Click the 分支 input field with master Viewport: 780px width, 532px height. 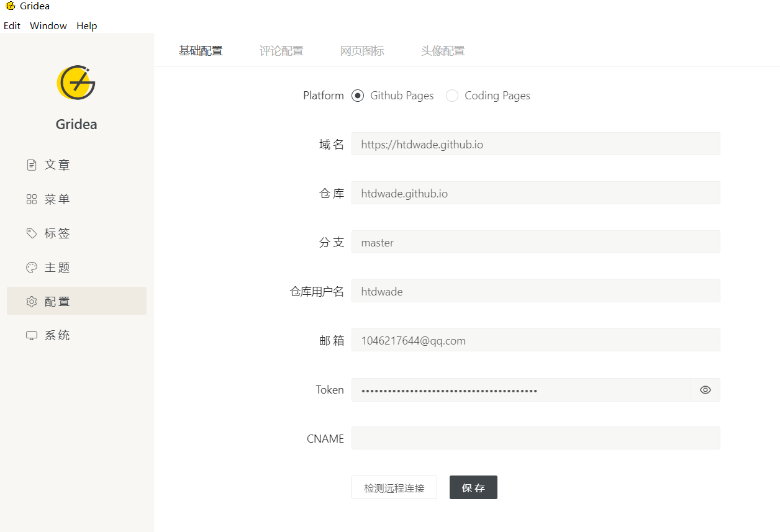point(536,242)
